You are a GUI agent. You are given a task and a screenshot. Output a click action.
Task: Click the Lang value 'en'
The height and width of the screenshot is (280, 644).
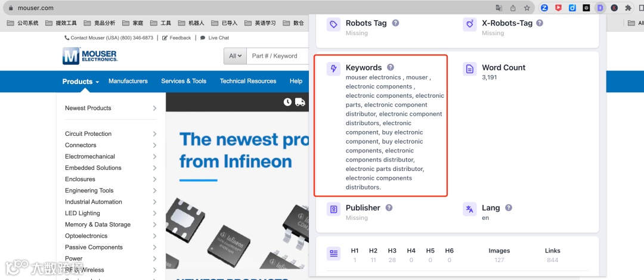(x=485, y=217)
